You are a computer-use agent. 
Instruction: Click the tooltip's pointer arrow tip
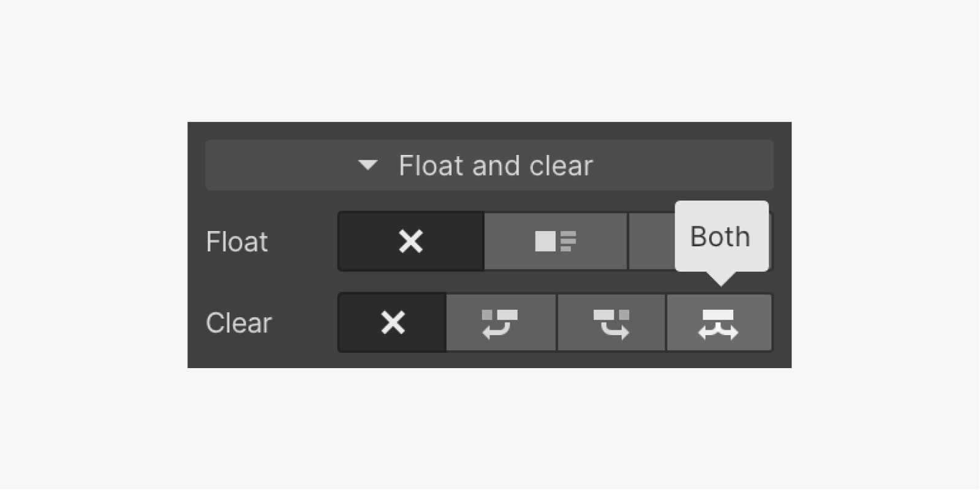click(721, 282)
